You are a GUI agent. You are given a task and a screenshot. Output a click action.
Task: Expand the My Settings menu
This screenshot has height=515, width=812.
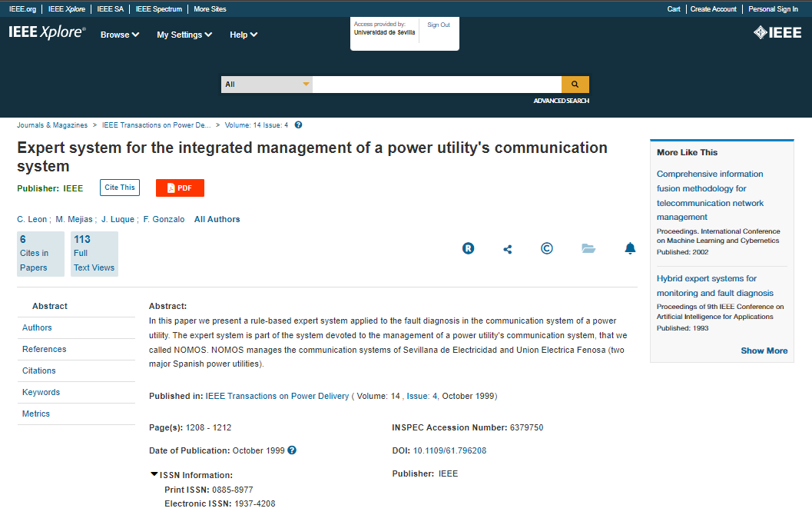[184, 35]
